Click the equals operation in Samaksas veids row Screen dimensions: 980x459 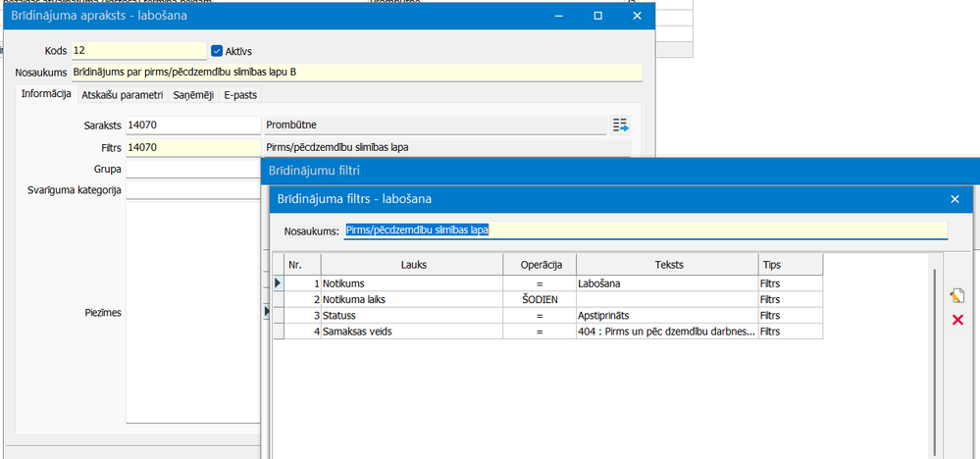(x=540, y=331)
